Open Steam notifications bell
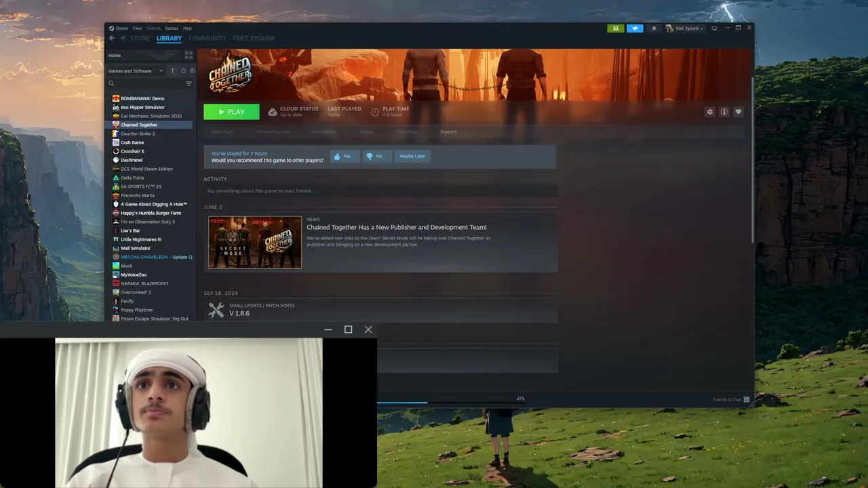Viewport: 868px width, 488px height. (x=654, y=28)
